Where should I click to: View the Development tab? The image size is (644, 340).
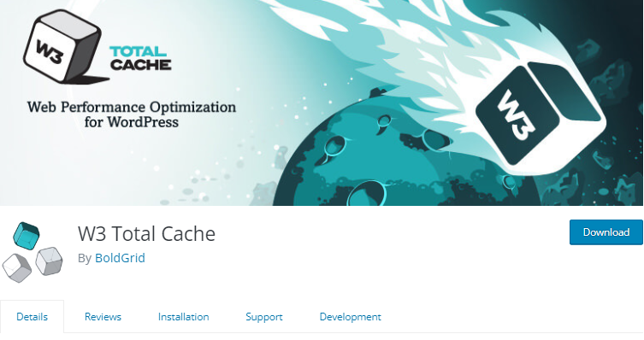351,317
